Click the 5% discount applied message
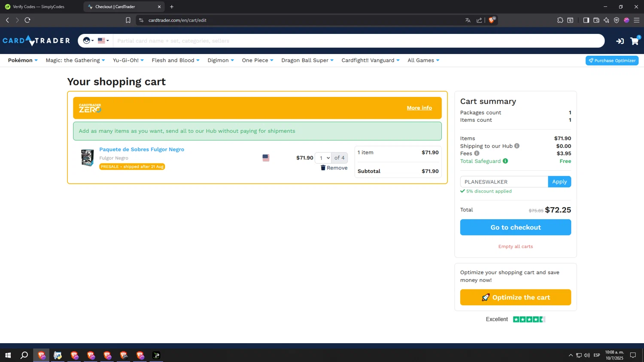Image resolution: width=644 pixels, height=362 pixels. click(x=486, y=191)
